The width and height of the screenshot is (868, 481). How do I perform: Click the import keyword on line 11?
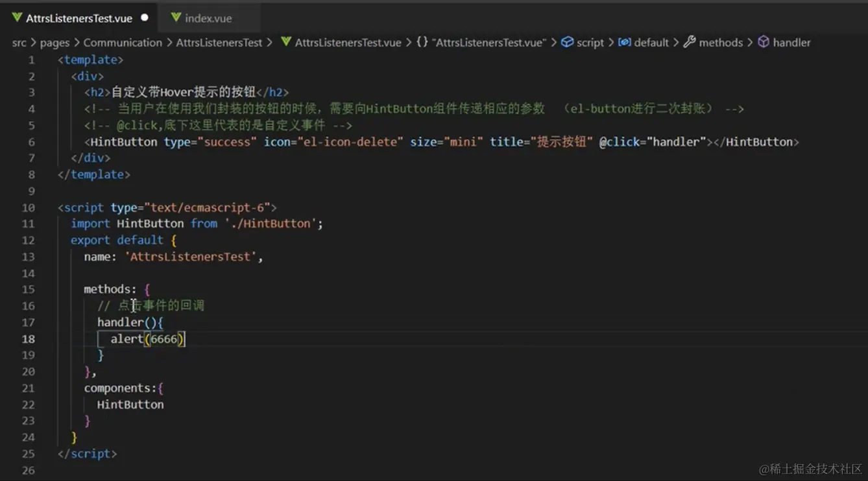coord(90,224)
